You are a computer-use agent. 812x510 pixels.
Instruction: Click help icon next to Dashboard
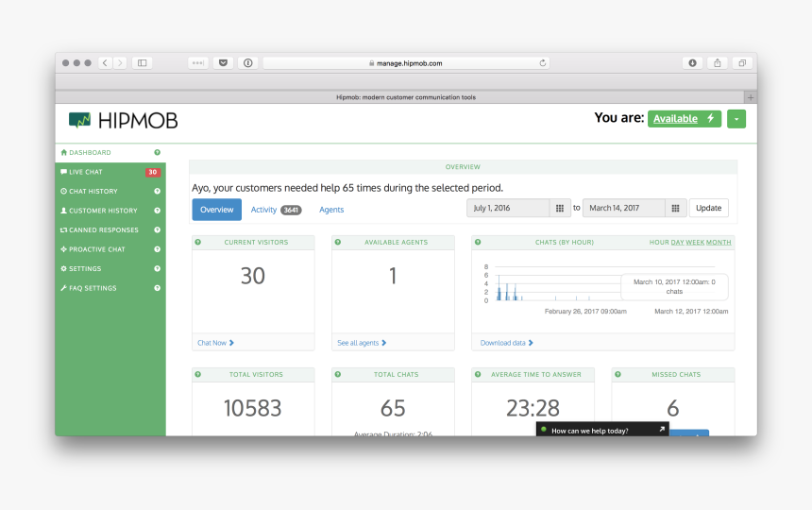tap(157, 152)
